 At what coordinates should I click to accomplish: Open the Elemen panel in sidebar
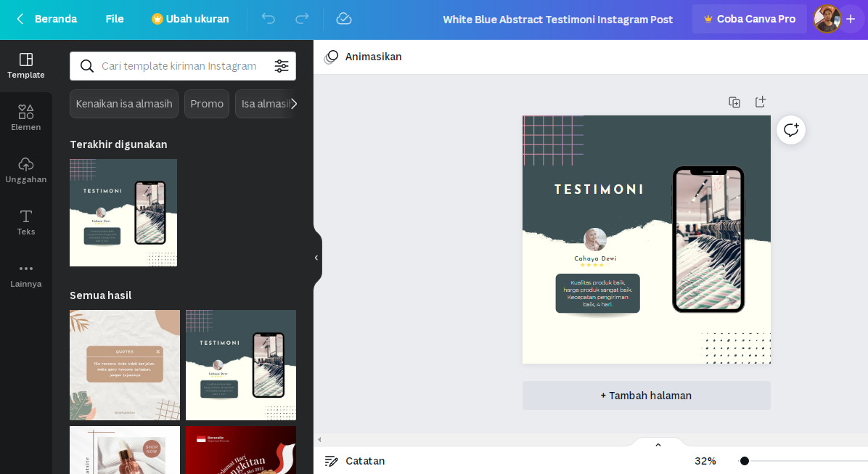(26, 118)
